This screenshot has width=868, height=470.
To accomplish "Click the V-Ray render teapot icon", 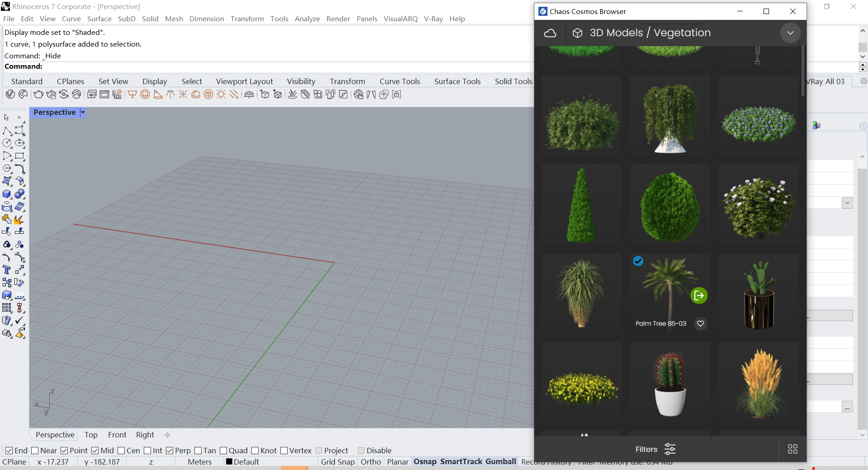I will pyautogui.click(x=38, y=94).
